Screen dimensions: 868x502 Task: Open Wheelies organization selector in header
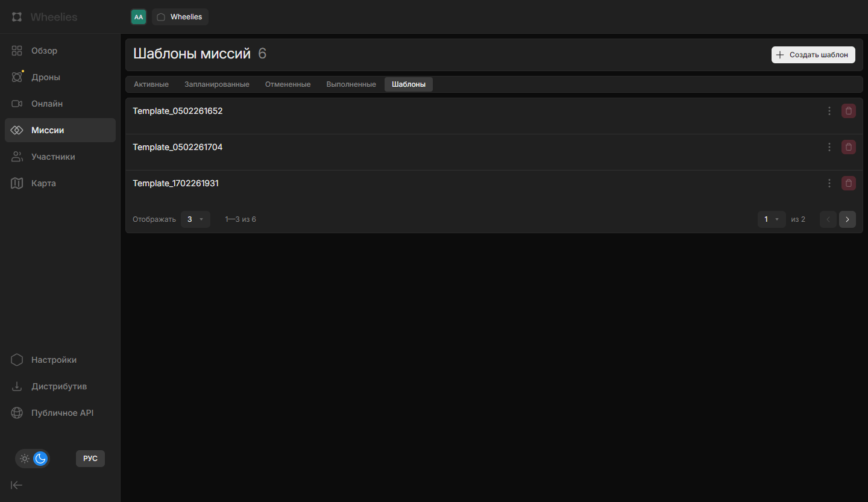coord(180,17)
